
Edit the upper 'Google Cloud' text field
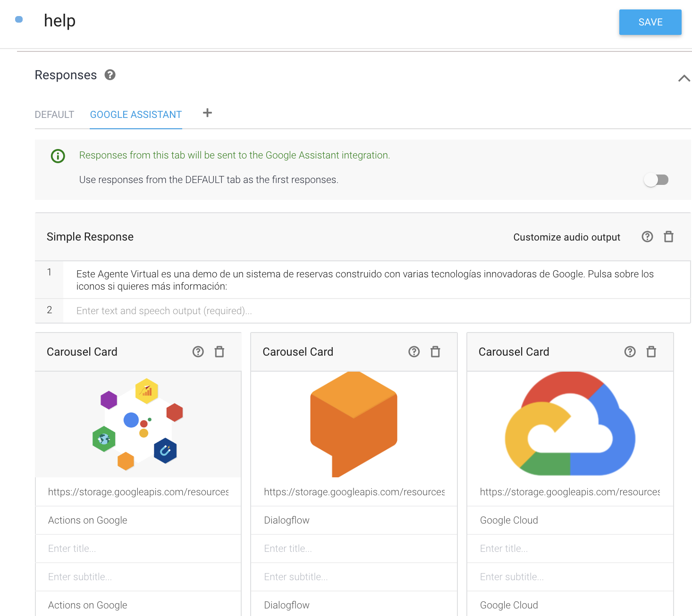(570, 520)
